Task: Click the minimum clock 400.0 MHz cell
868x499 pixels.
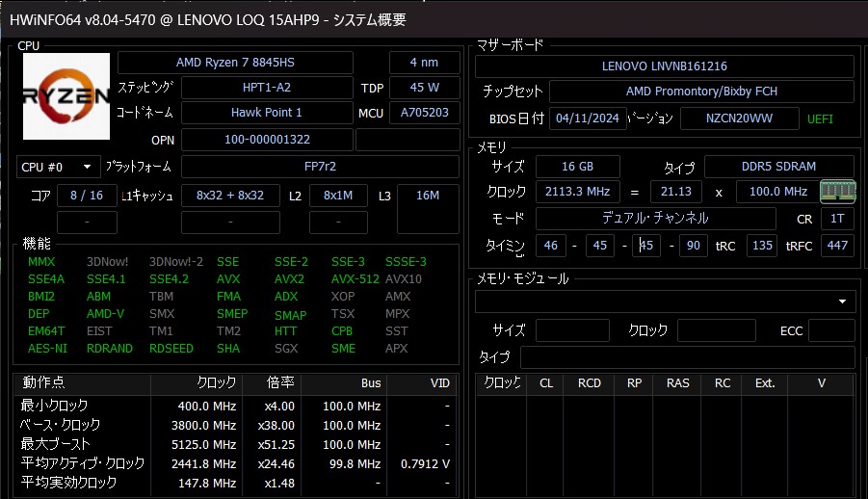Action: tap(207, 406)
